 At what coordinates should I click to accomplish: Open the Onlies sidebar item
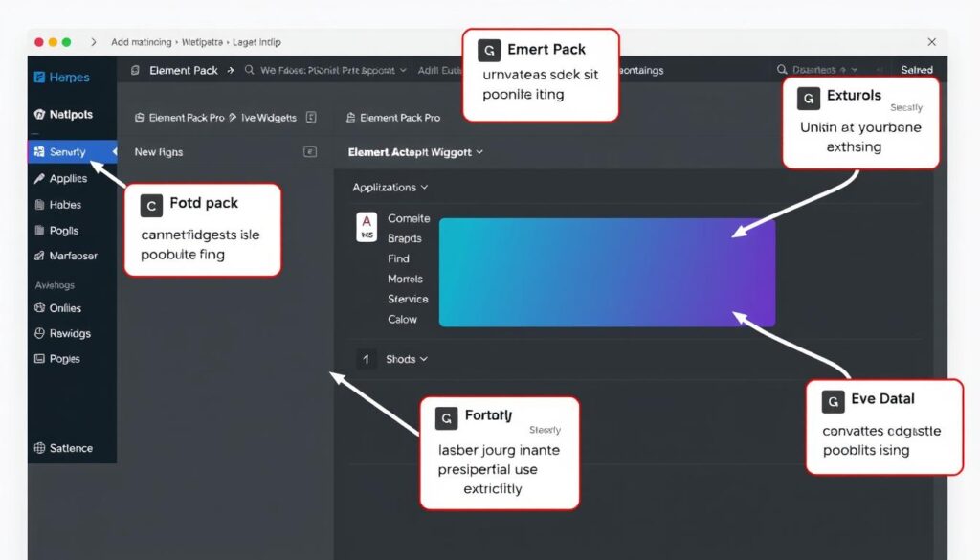[58, 308]
